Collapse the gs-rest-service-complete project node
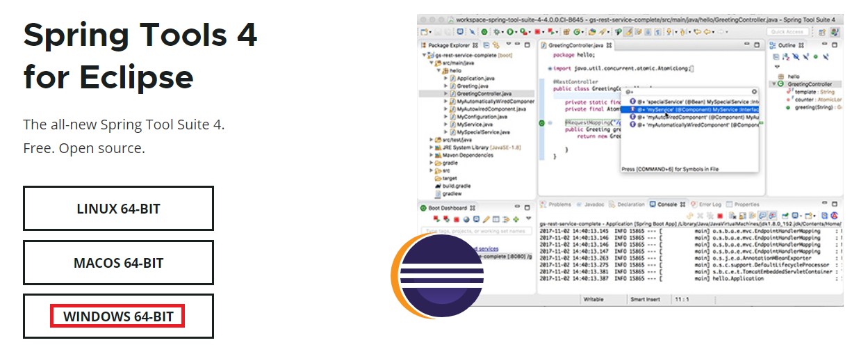 click(424, 55)
